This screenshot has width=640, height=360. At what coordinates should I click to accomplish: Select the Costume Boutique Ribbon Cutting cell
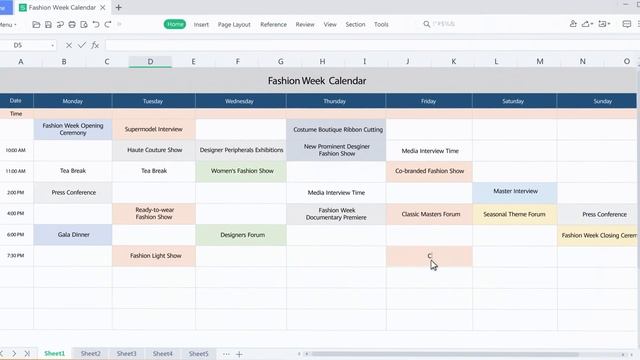(336, 129)
